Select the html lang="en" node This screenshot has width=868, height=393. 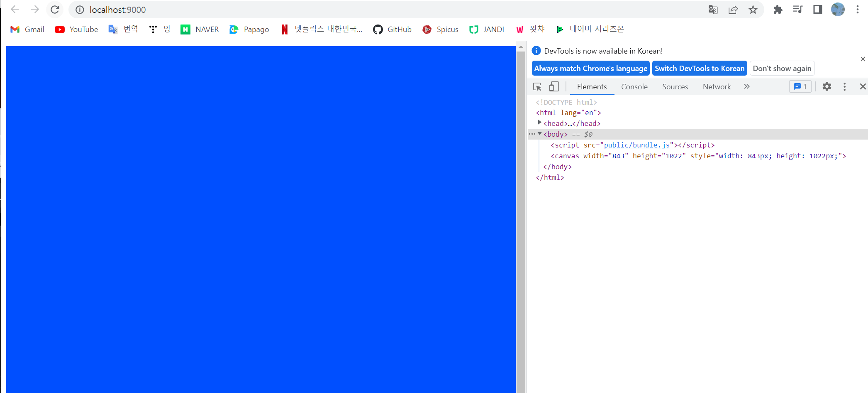(568, 113)
